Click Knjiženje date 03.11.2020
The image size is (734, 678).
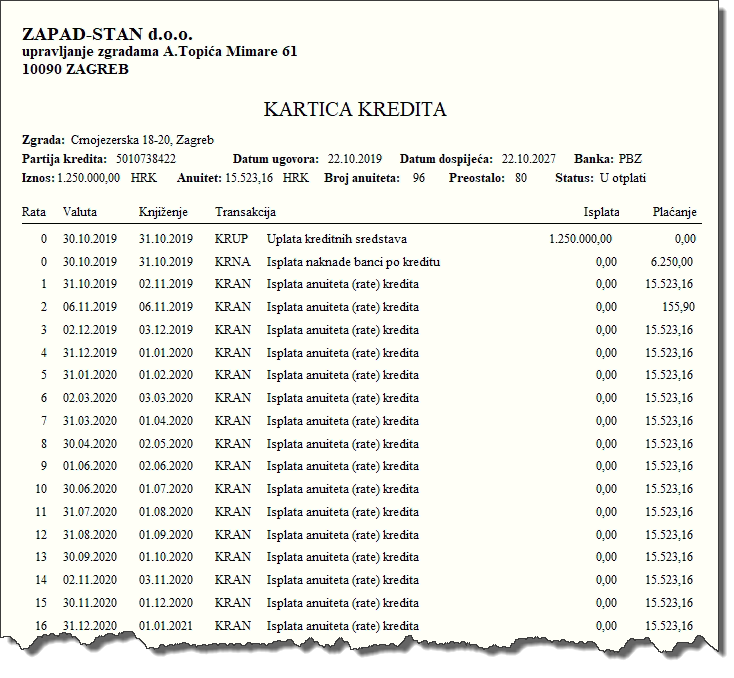166,580
